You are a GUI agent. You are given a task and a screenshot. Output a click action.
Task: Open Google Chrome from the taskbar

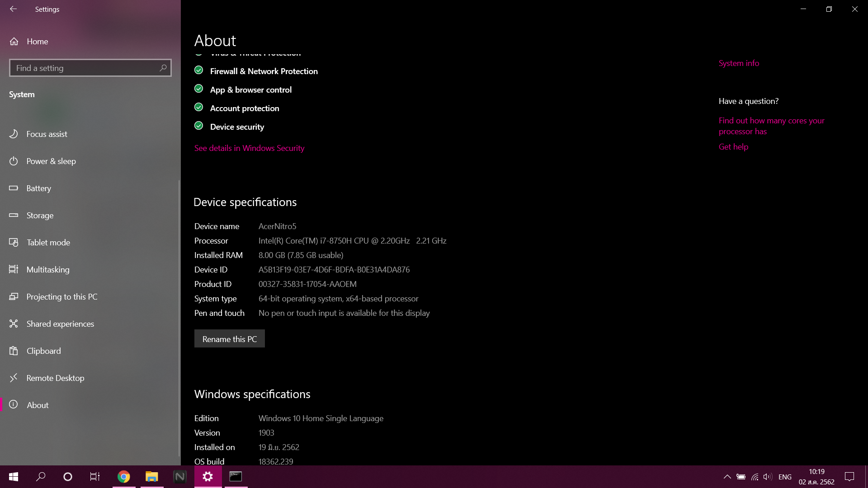click(x=123, y=477)
